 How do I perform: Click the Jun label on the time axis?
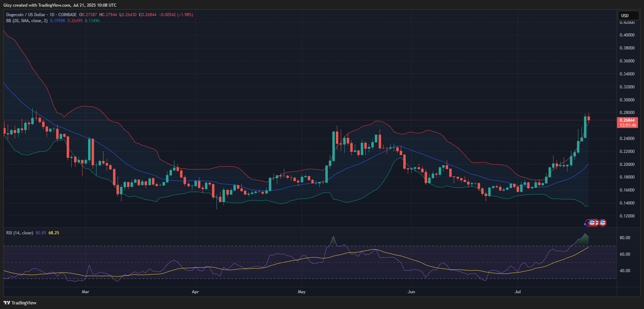[411, 292]
